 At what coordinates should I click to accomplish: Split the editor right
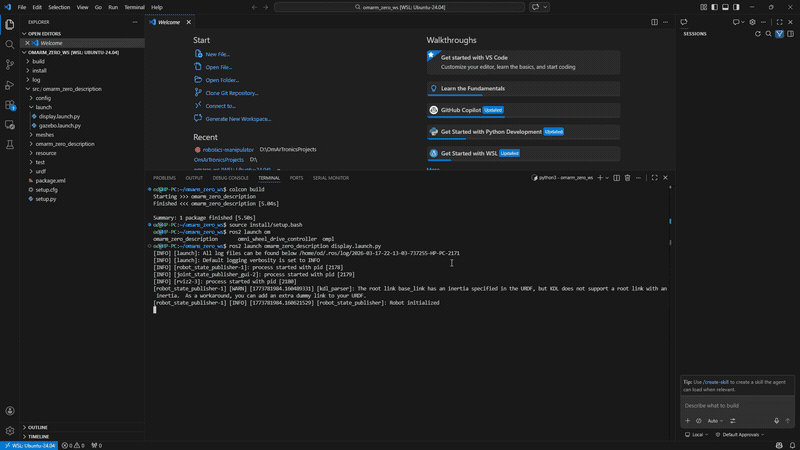coord(654,22)
